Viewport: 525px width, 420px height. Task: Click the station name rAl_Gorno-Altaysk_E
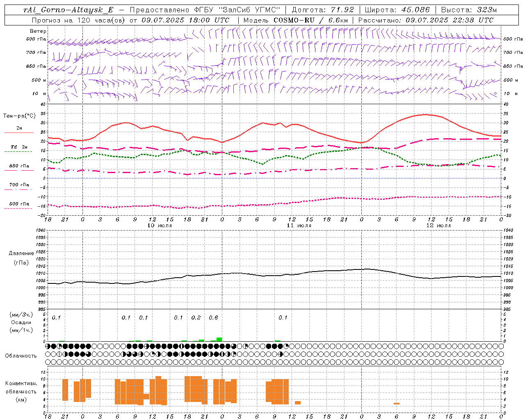tap(68, 10)
